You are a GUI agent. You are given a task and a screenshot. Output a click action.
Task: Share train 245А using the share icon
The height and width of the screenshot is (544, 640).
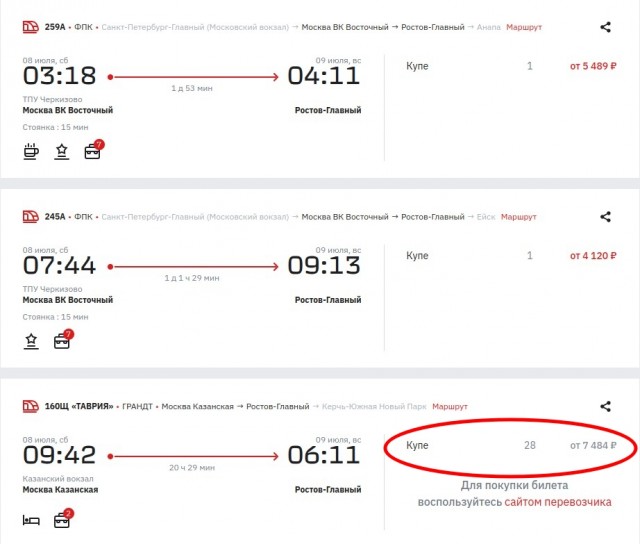click(605, 217)
